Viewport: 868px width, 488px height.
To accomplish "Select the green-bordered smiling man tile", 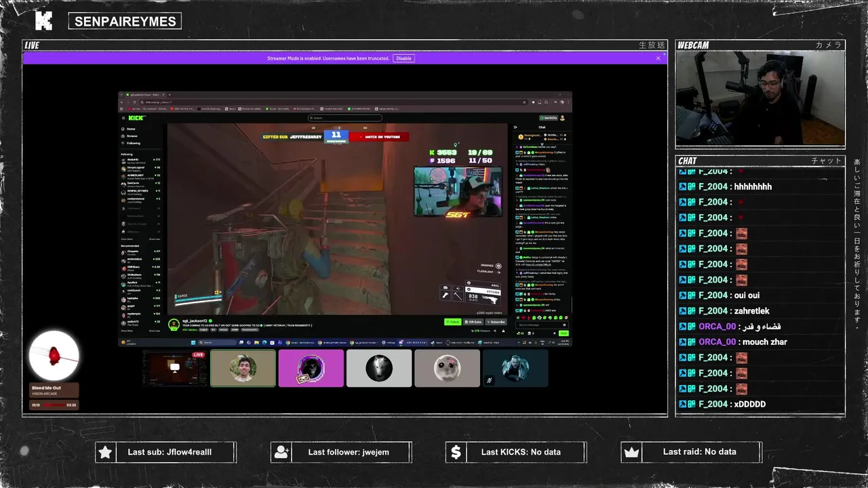I will click(x=243, y=368).
